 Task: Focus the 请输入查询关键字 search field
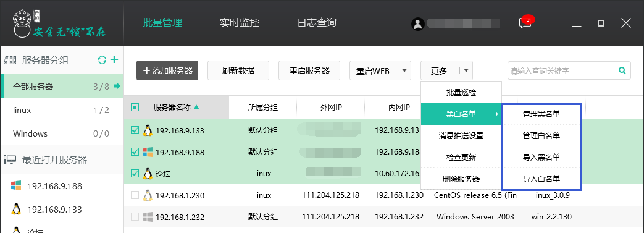(562, 70)
